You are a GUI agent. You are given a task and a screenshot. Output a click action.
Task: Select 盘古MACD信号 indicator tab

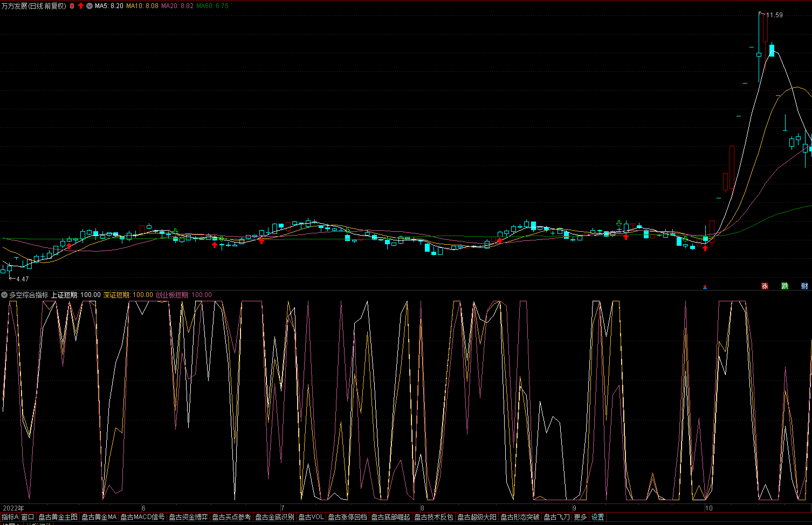click(x=142, y=517)
